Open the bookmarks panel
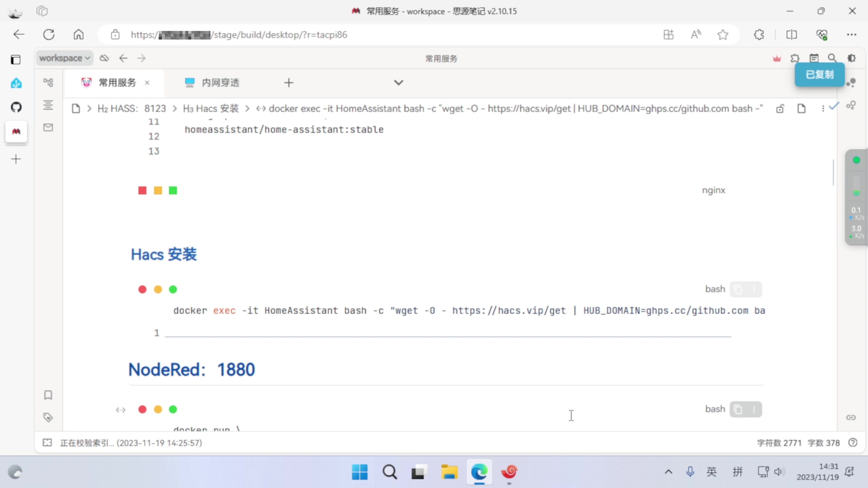 (x=48, y=395)
